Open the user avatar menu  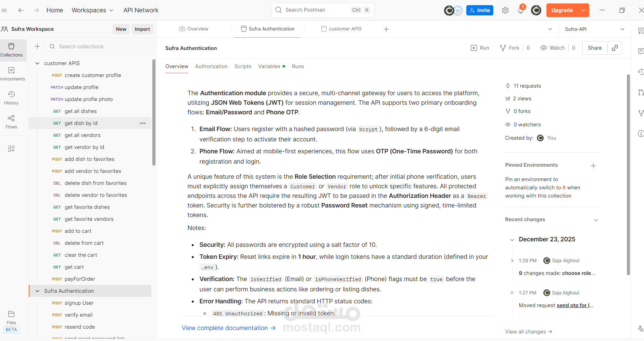536,10
